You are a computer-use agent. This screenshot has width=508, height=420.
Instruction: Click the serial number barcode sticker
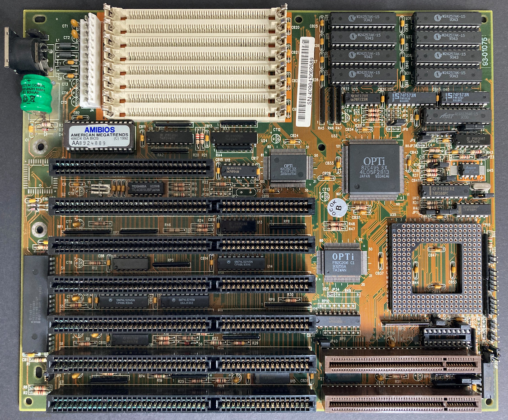point(305,81)
